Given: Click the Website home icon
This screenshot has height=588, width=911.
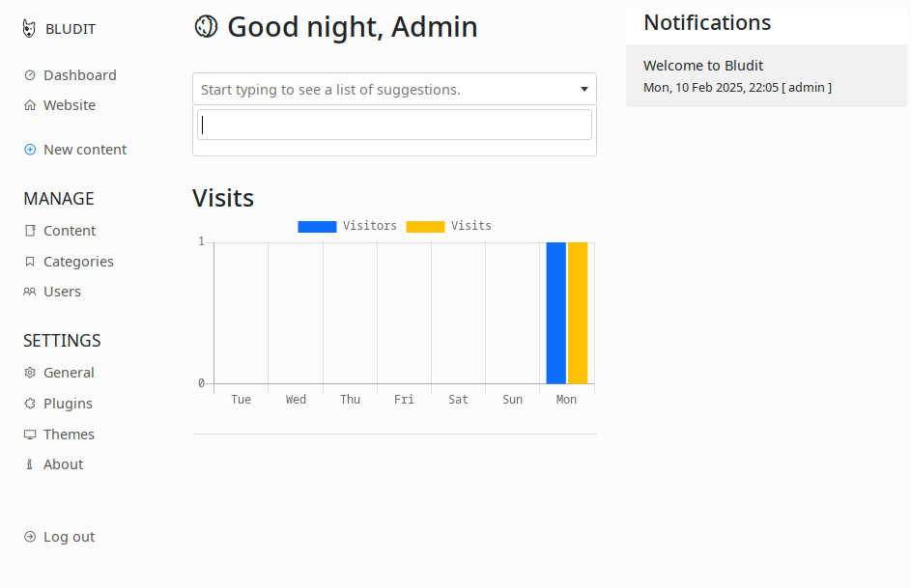Looking at the screenshot, I should [x=30, y=105].
